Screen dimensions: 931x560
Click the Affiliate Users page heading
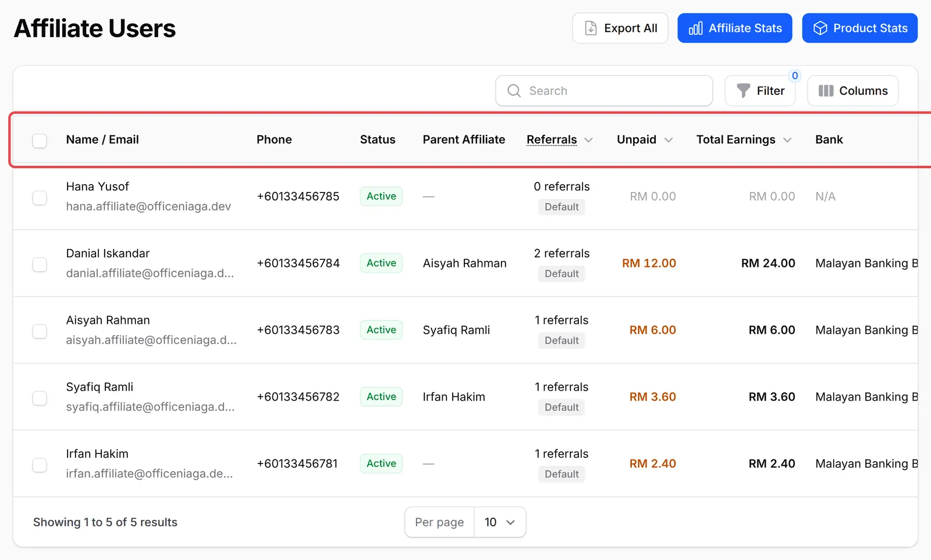(95, 28)
